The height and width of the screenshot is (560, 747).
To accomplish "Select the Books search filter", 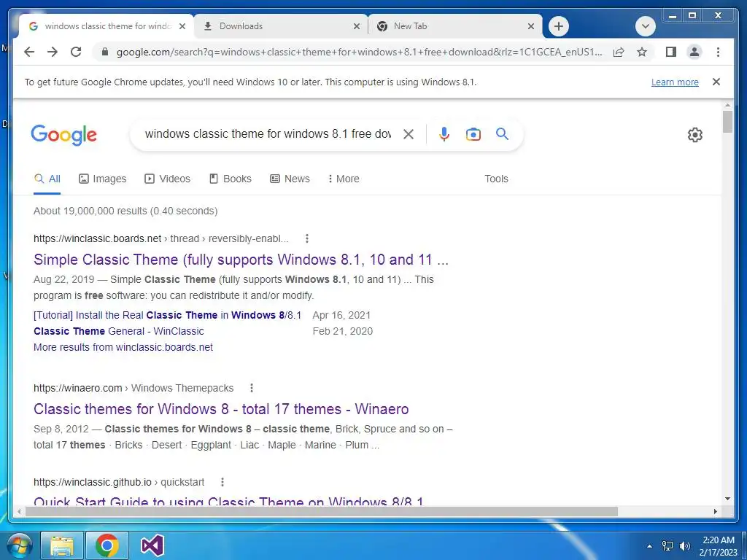I will (x=230, y=179).
